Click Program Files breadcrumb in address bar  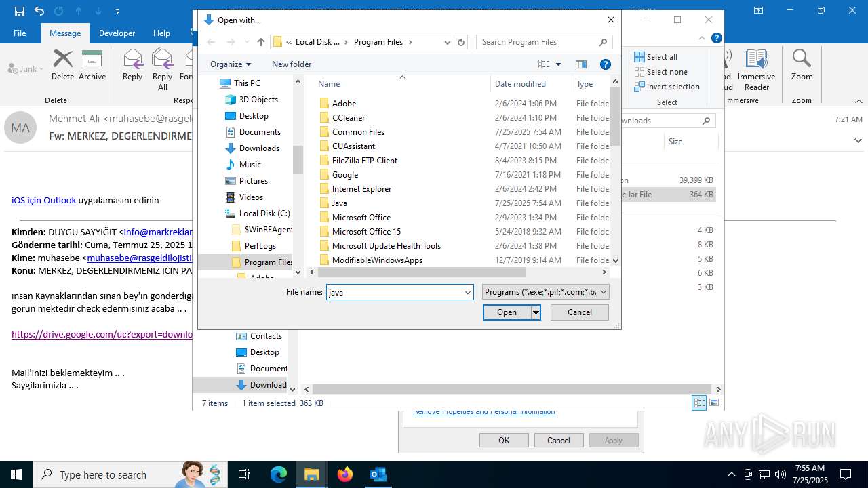(x=378, y=42)
